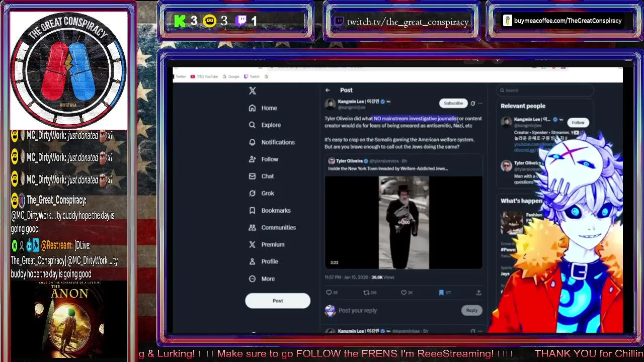The width and height of the screenshot is (644, 362).
Task: Click the Communities people icon
Action: tap(252, 228)
